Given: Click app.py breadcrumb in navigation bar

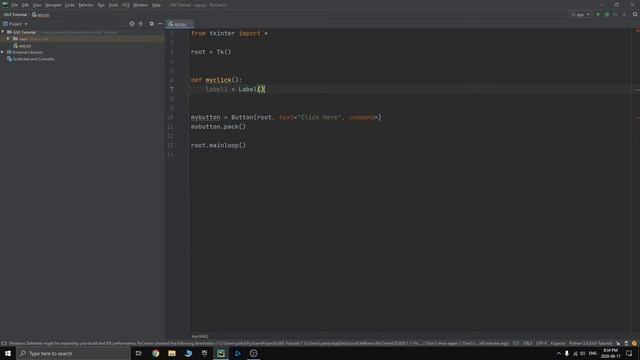Looking at the screenshot, I should pyautogui.click(x=41, y=15).
